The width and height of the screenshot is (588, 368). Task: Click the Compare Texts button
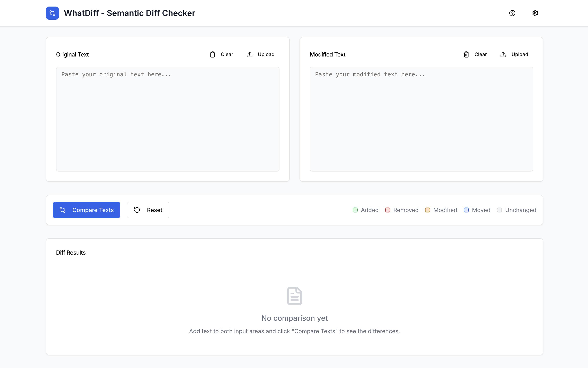(x=86, y=210)
